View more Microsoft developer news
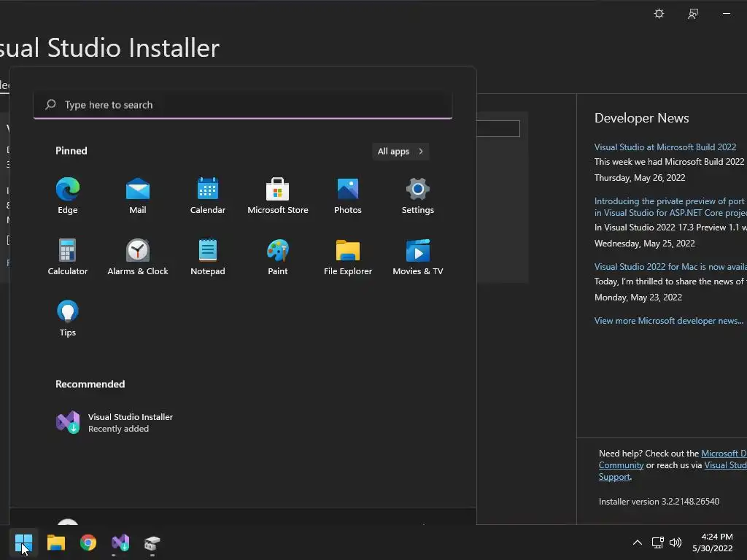The image size is (747, 560). pos(668,321)
